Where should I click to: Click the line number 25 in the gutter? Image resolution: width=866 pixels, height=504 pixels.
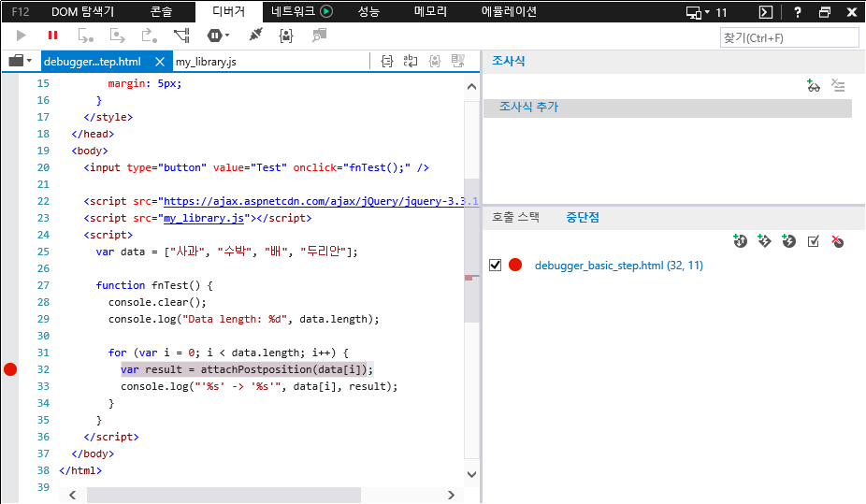43,252
